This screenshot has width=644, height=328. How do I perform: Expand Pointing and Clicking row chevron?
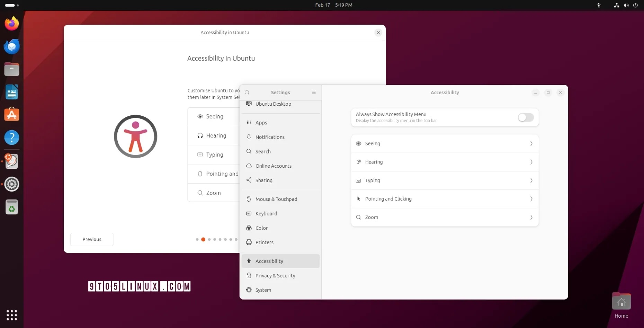[x=531, y=199]
